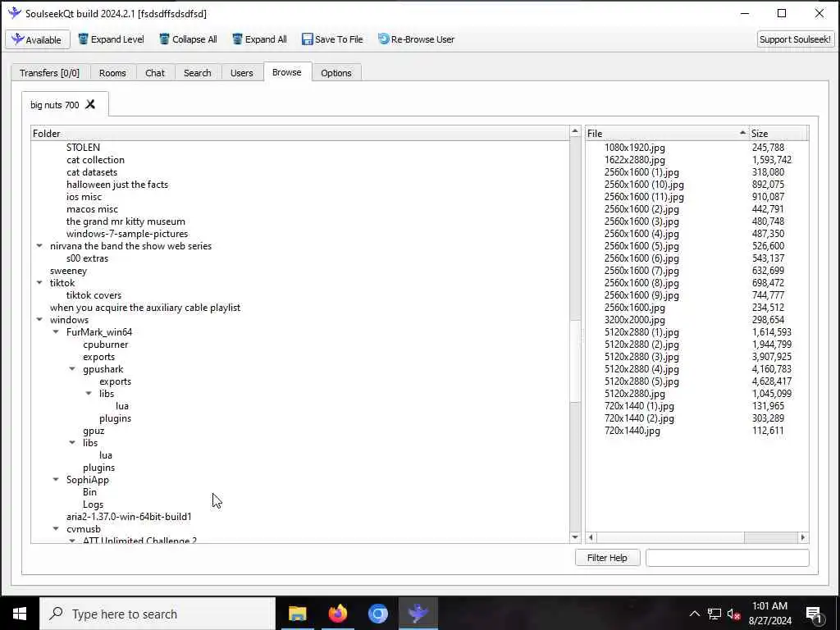This screenshot has width=840, height=630.
Task: Open the Search tab
Action: click(x=197, y=73)
